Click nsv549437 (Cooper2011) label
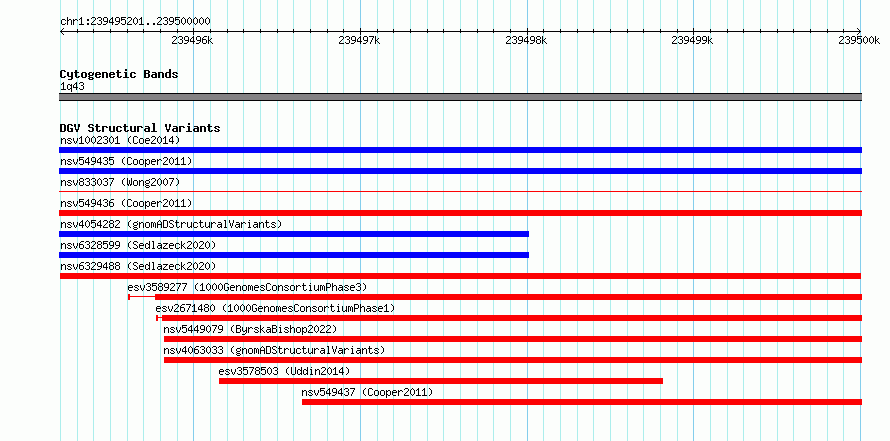The image size is (890, 441). point(367,392)
